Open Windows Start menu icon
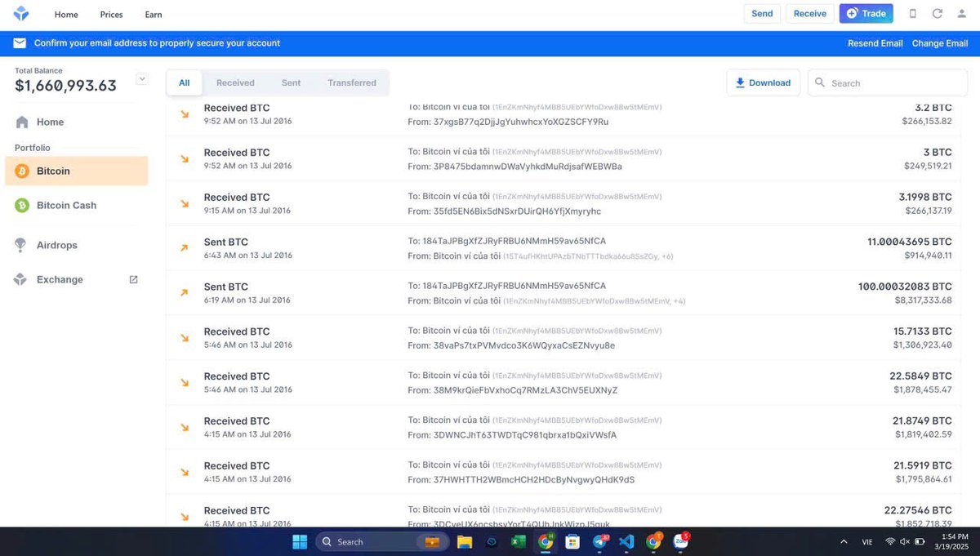Viewport: 980px width, 556px height. [300, 541]
